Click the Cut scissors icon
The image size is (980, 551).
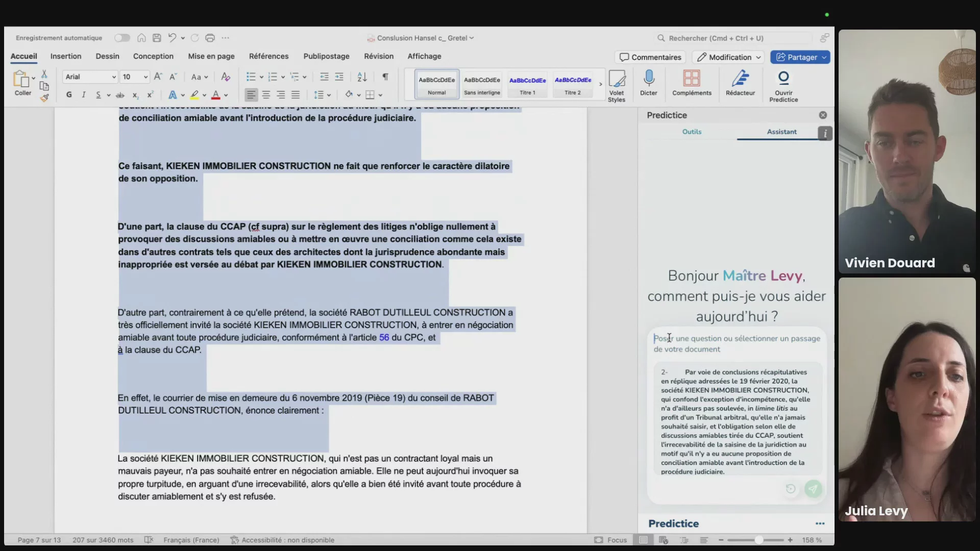tap(44, 74)
